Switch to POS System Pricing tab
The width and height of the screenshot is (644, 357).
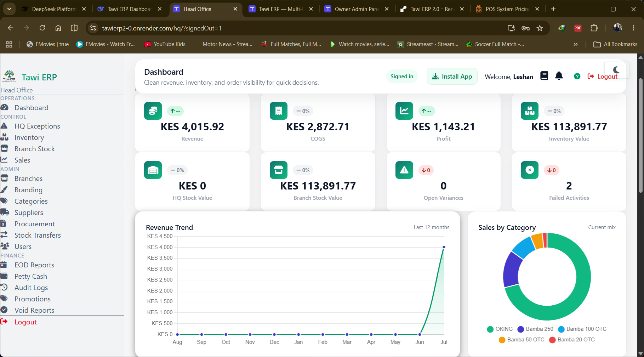click(x=507, y=9)
